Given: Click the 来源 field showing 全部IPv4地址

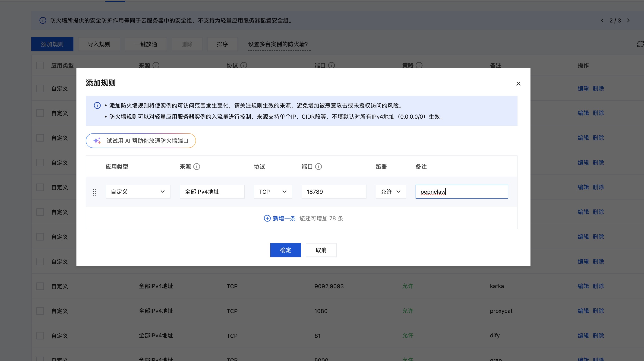Looking at the screenshot, I should (x=212, y=191).
